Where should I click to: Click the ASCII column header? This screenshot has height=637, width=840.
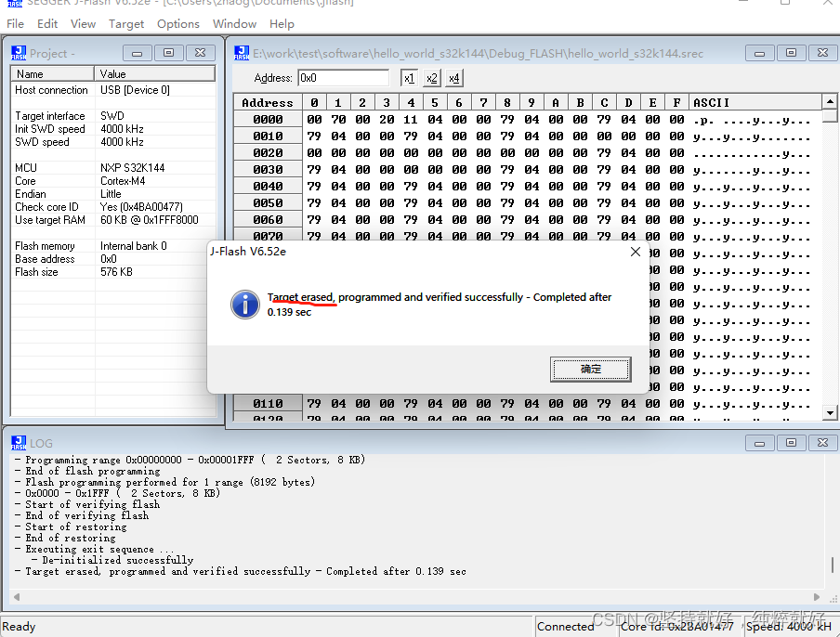click(x=755, y=102)
